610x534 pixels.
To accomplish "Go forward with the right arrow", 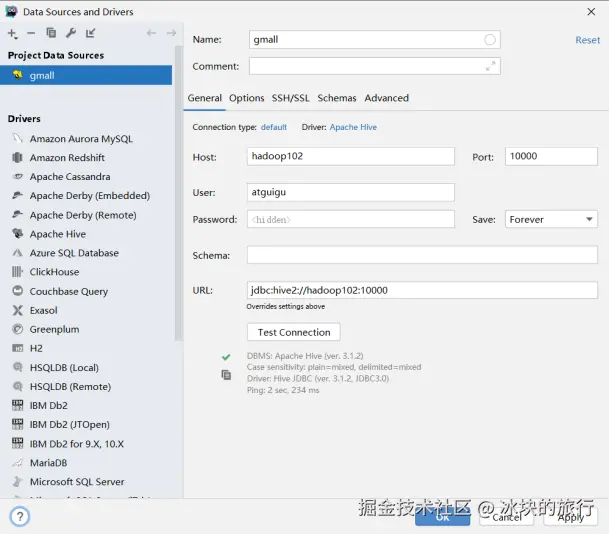I will click(171, 33).
